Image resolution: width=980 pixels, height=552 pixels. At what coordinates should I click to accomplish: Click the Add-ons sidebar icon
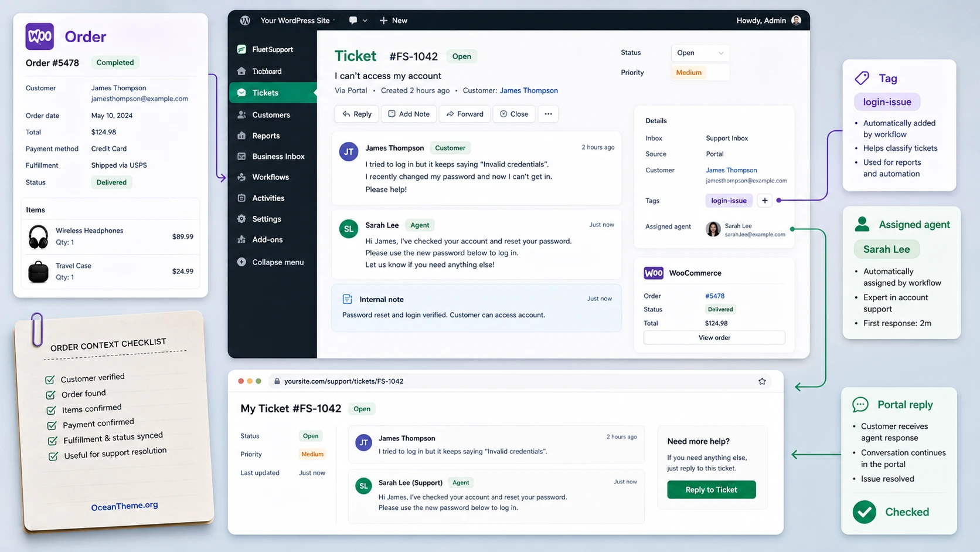[241, 239]
